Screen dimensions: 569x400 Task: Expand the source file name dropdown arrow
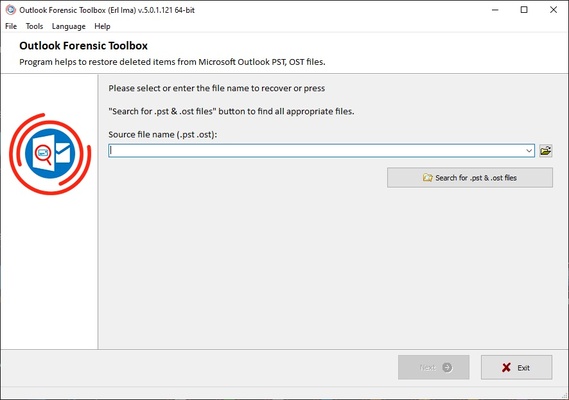pyautogui.click(x=529, y=150)
